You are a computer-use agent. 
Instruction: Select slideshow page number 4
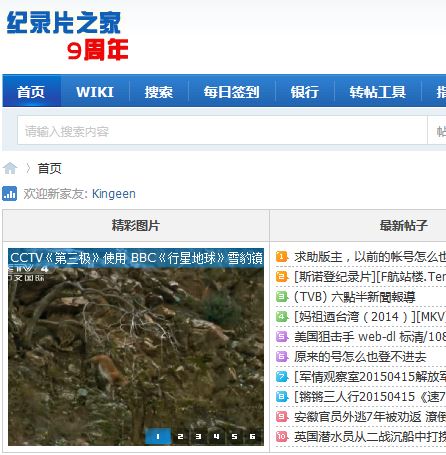(x=216, y=436)
